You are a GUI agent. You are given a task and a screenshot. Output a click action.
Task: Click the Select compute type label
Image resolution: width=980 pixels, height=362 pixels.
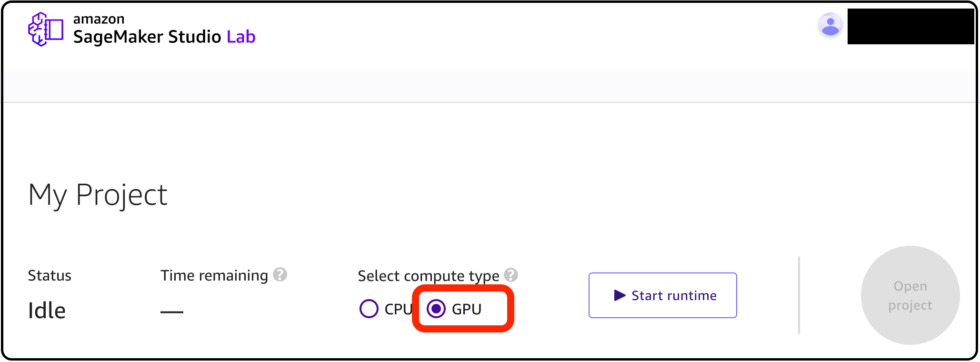(x=428, y=276)
